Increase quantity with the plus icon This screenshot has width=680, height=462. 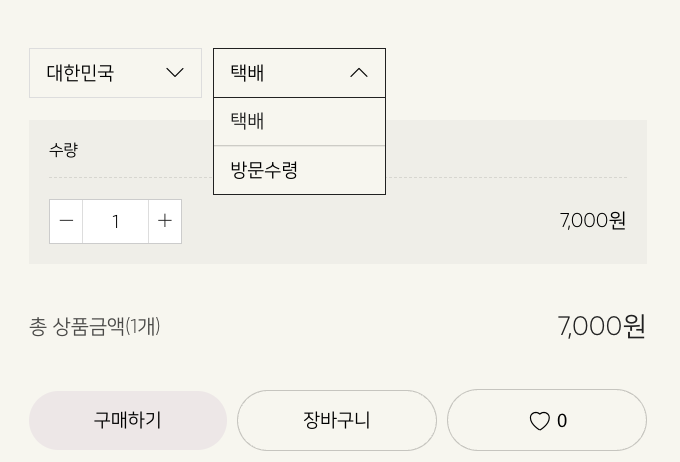pos(165,221)
